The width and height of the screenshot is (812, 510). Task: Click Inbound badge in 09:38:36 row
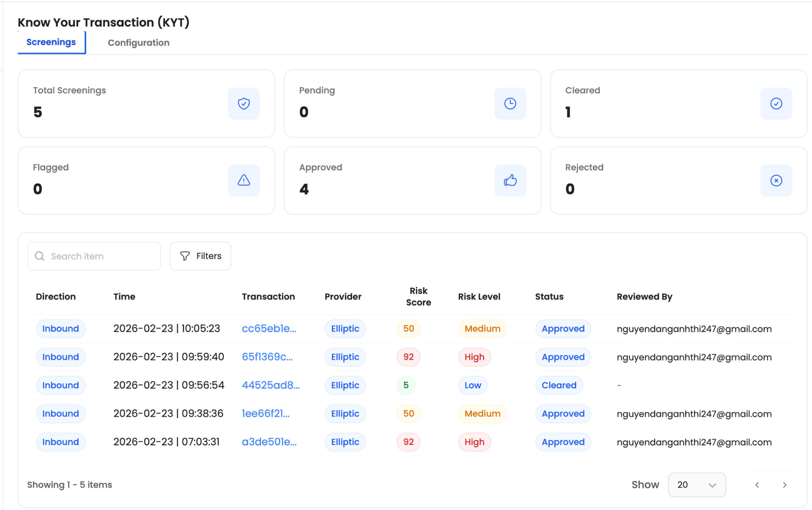point(60,413)
